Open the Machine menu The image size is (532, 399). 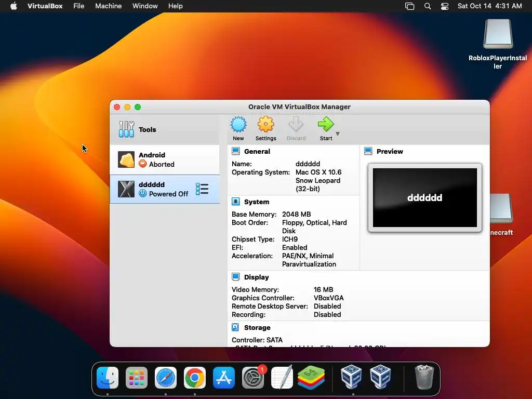(108, 6)
